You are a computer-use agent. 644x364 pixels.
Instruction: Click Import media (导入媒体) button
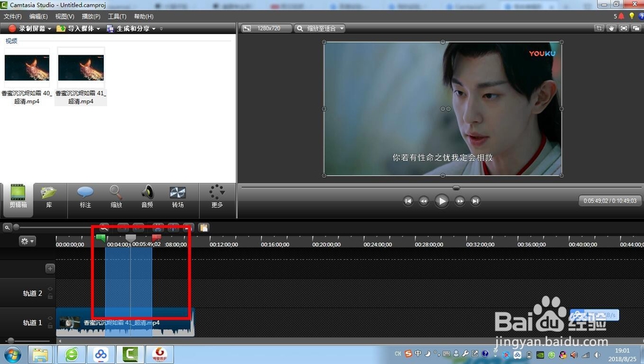click(75, 28)
